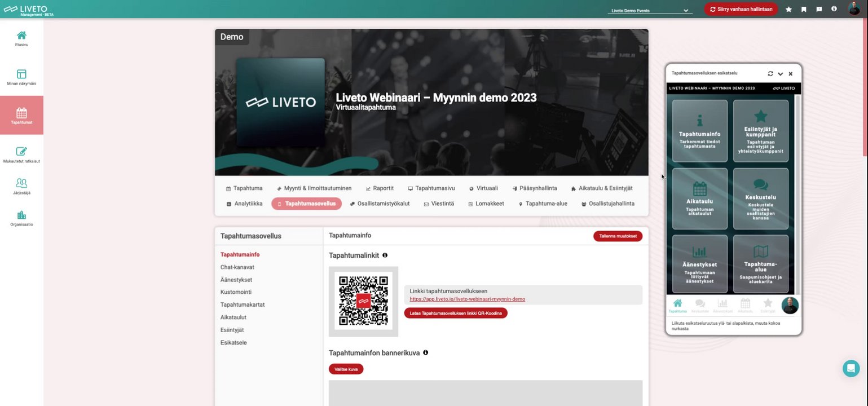Open the Tapahtumasivu tab
Screen dimensions: 868x406
tap(431, 188)
